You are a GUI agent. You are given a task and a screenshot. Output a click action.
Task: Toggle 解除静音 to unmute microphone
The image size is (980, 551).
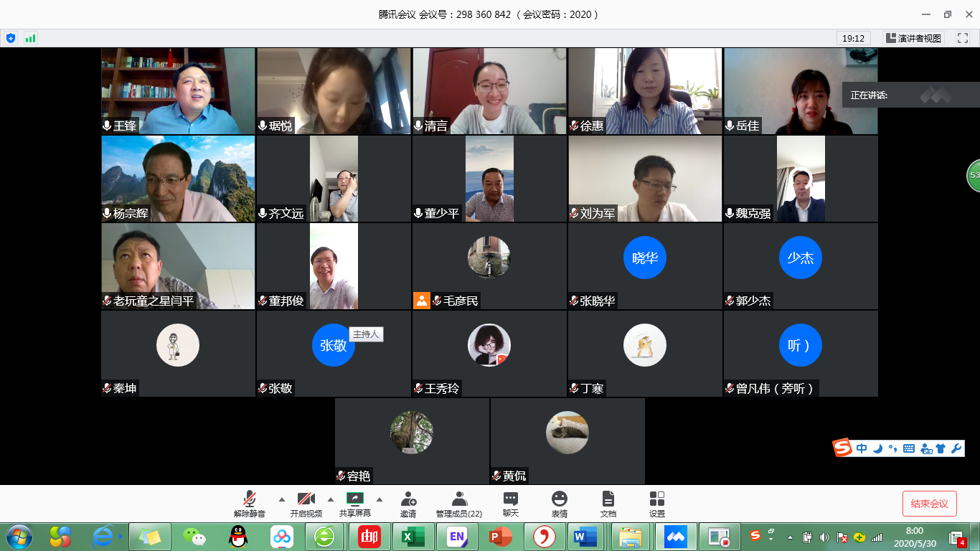[250, 503]
